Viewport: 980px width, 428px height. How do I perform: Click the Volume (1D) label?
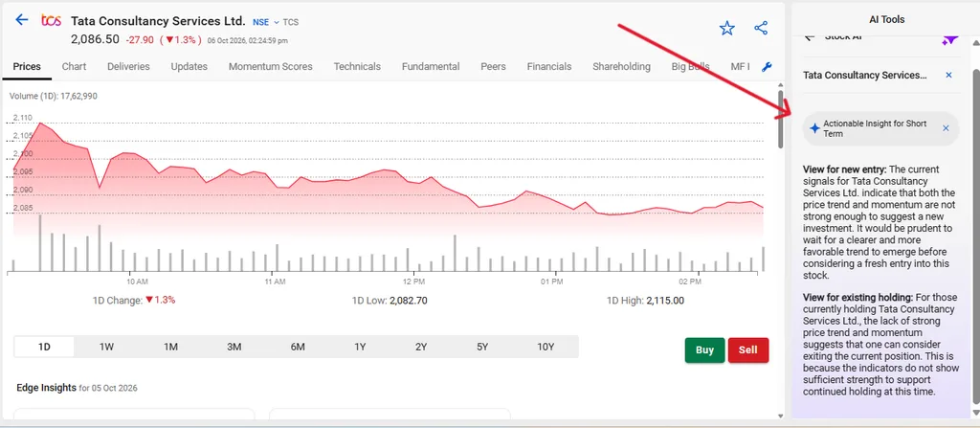pyautogui.click(x=54, y=97)
